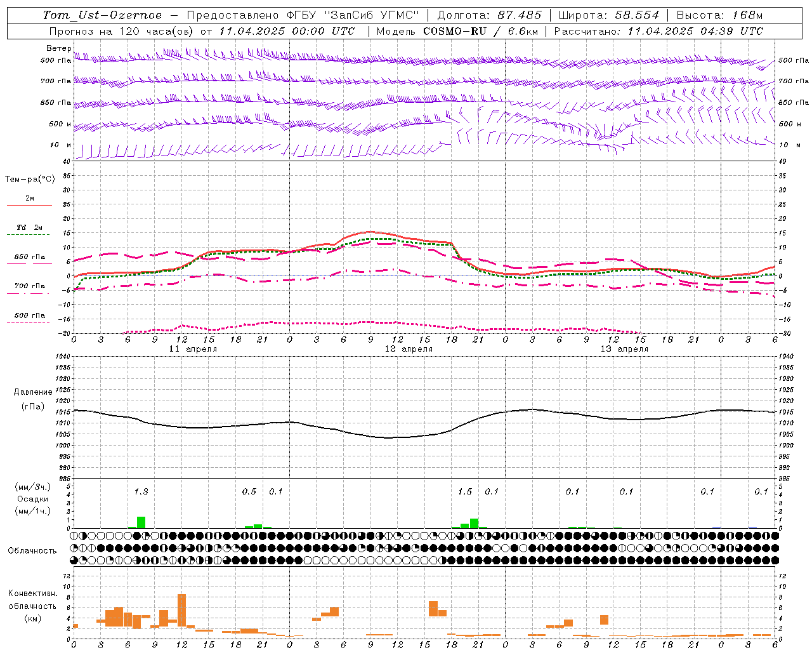812x650 pixels.
Task: Click the 11 апреля date label
Action: (193, 349)
